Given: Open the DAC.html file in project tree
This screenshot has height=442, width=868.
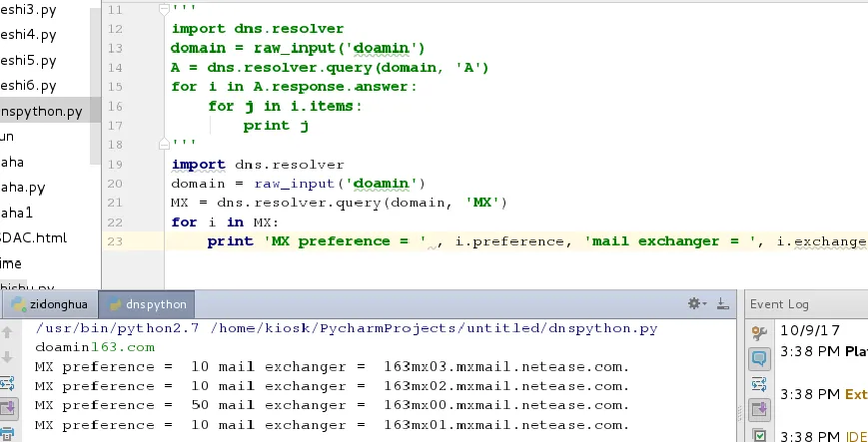Looking at the screenshot, I should [34, 237].
